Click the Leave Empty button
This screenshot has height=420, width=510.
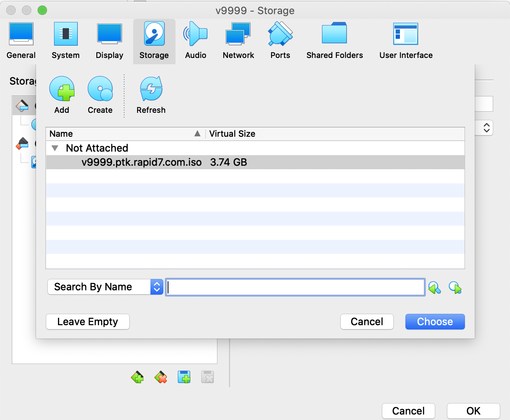pyautogui.click(x=88, y=322)
